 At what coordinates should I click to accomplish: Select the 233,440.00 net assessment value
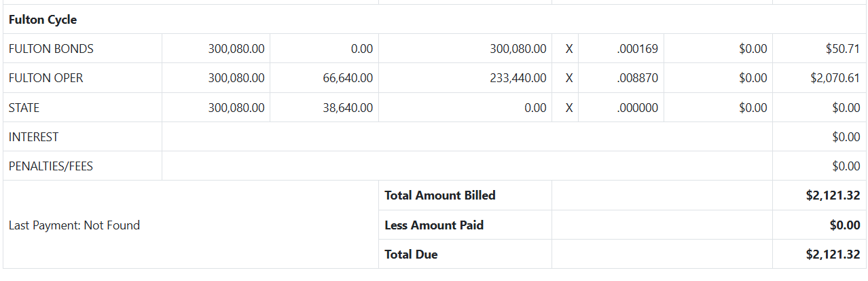[518, 78]
